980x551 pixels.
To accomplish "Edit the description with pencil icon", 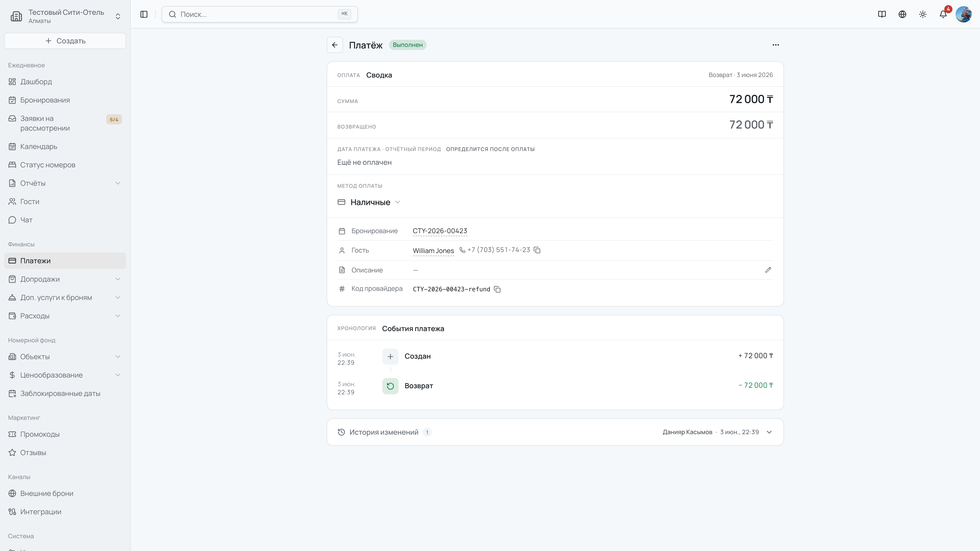I will point(768,270).
